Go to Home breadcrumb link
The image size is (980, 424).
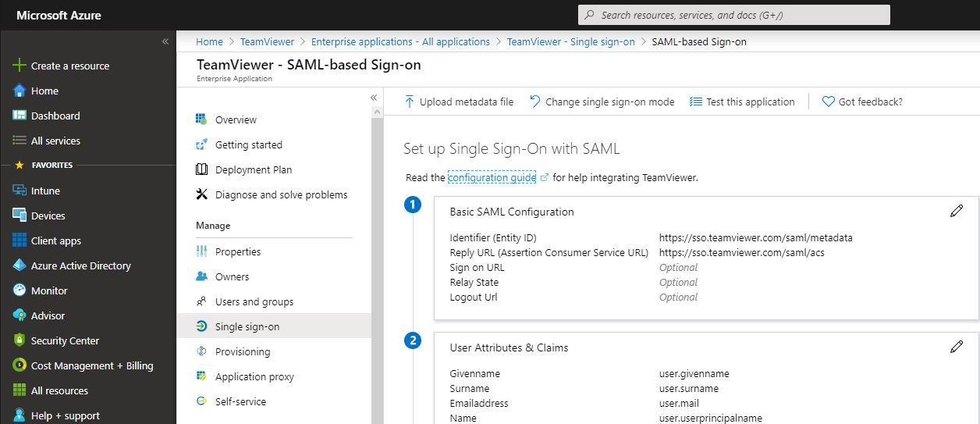[209, 41]
